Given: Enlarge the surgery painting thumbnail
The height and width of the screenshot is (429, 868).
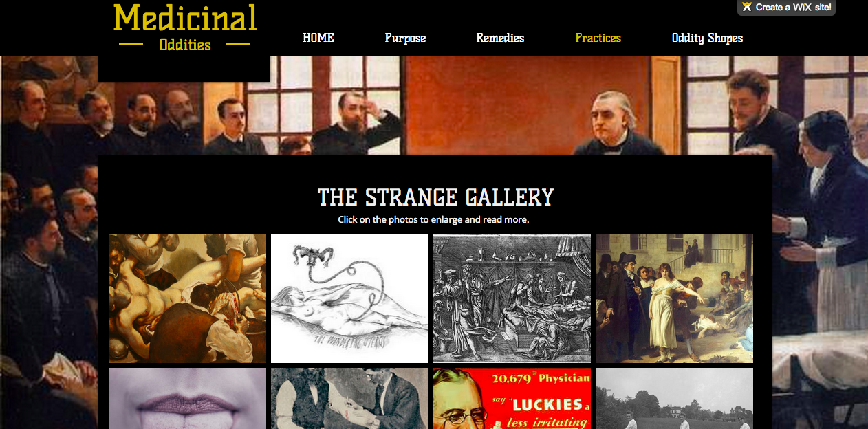Looking at the screenshot, I should click(187, 298).
